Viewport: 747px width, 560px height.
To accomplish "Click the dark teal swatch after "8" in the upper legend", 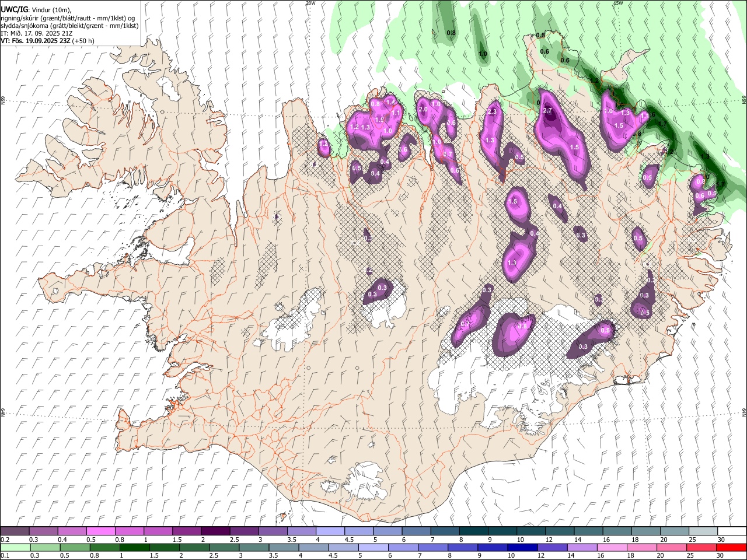I will click(x=473, y=531).
